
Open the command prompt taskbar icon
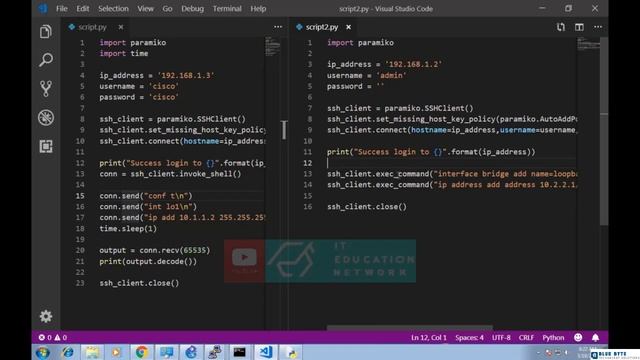tap(240, 352)
